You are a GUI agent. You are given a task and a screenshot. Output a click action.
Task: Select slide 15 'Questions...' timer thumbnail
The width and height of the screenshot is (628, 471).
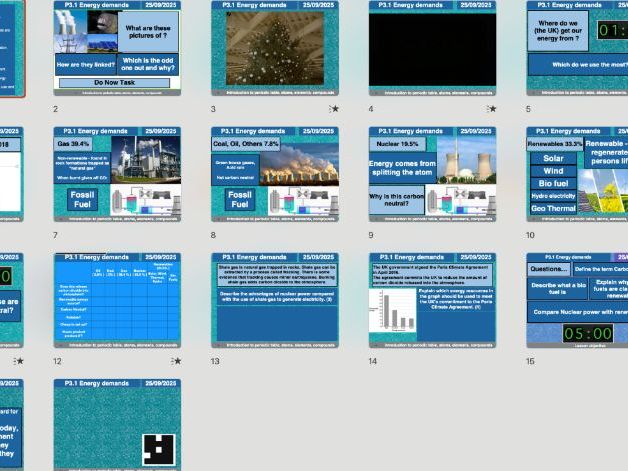coord(577,300)
